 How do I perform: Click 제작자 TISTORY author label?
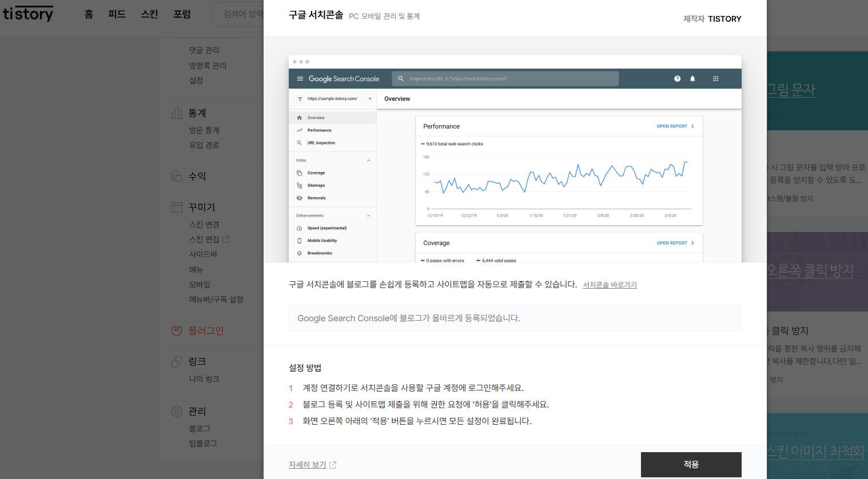[712, 19]
